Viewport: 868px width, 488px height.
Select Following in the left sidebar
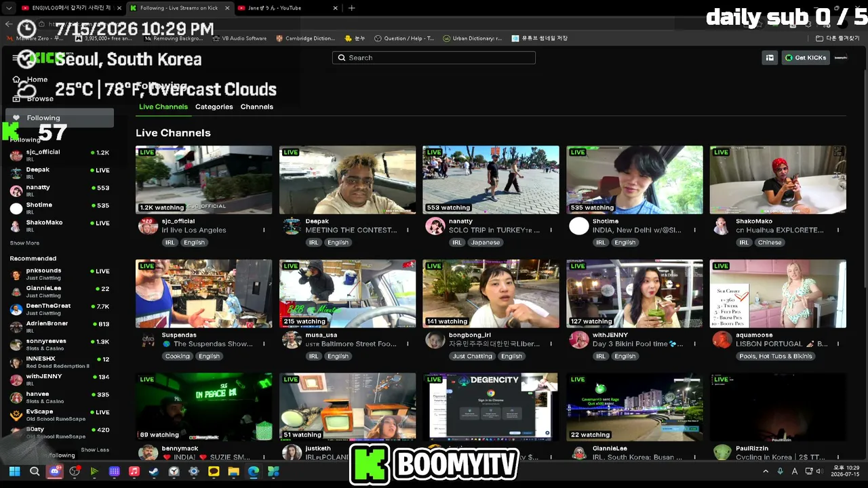click(60, 118)
